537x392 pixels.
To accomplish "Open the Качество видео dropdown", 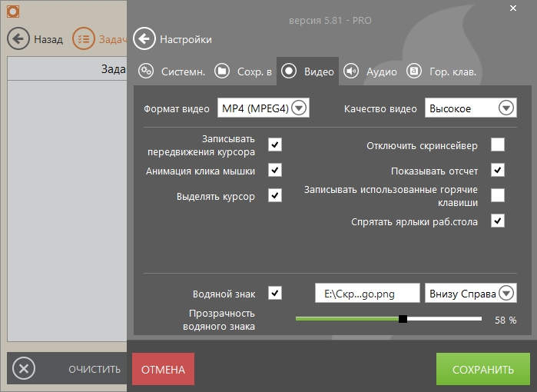I will 471,108.
